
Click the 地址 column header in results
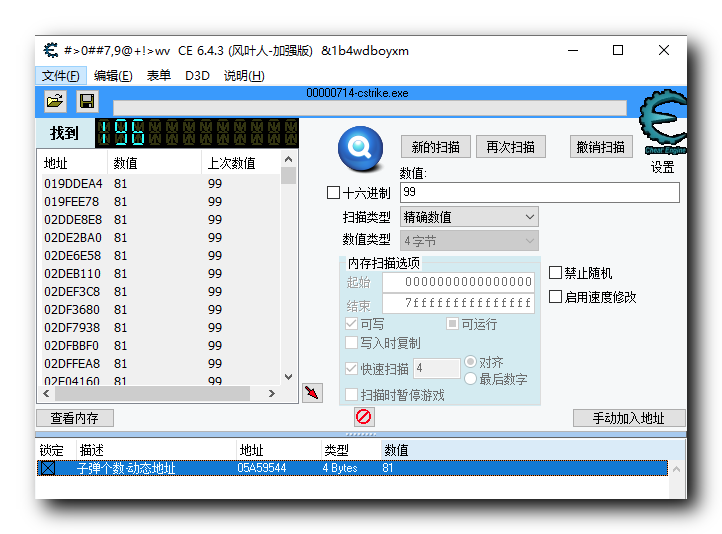tap(72, 163)
